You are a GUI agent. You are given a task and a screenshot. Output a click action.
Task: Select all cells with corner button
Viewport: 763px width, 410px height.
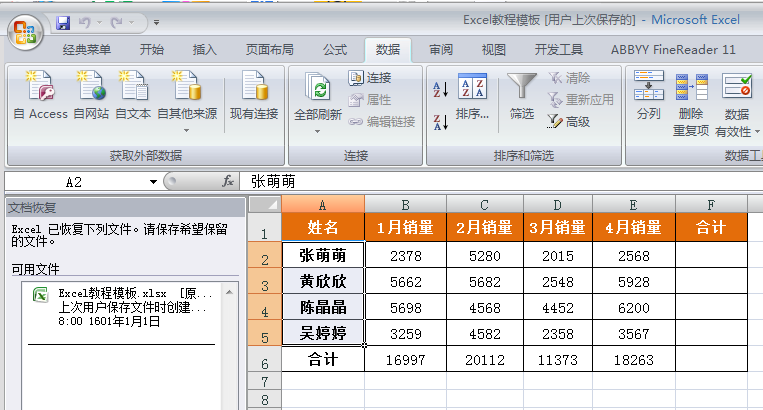(265, 204)
